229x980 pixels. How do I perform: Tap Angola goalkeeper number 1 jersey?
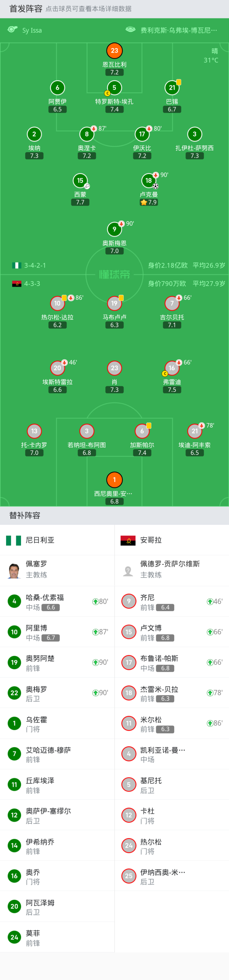pos(114,480)
